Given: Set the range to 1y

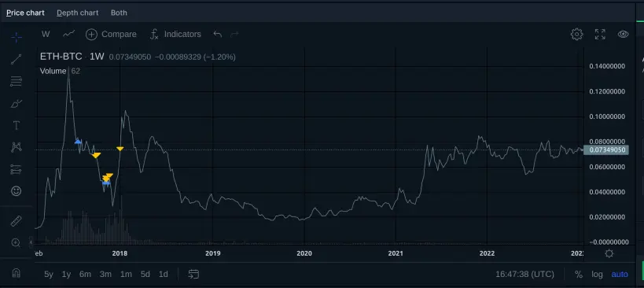Looking at the screenshot, I should coord(66,275).
